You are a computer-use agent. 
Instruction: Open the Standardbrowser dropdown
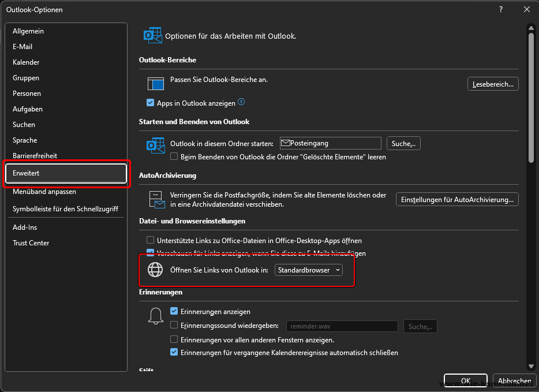308,270
